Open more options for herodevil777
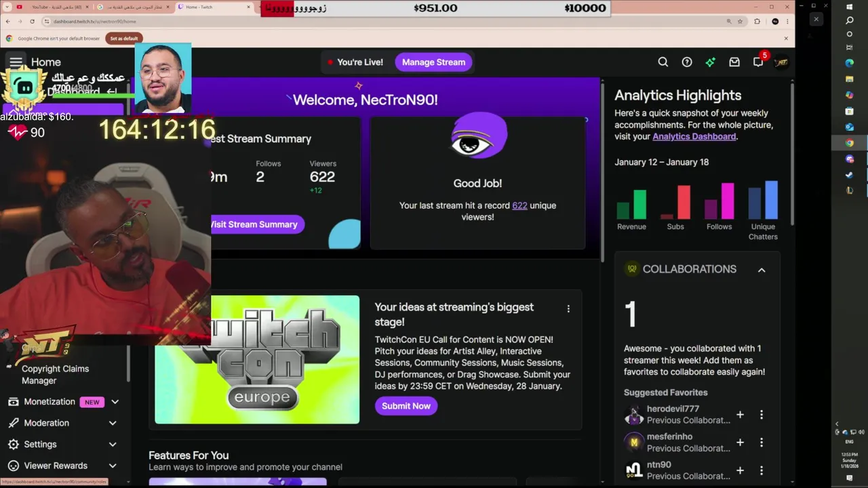Image resolution: width=868 pixels, height=488 pixels. (761, 414)
